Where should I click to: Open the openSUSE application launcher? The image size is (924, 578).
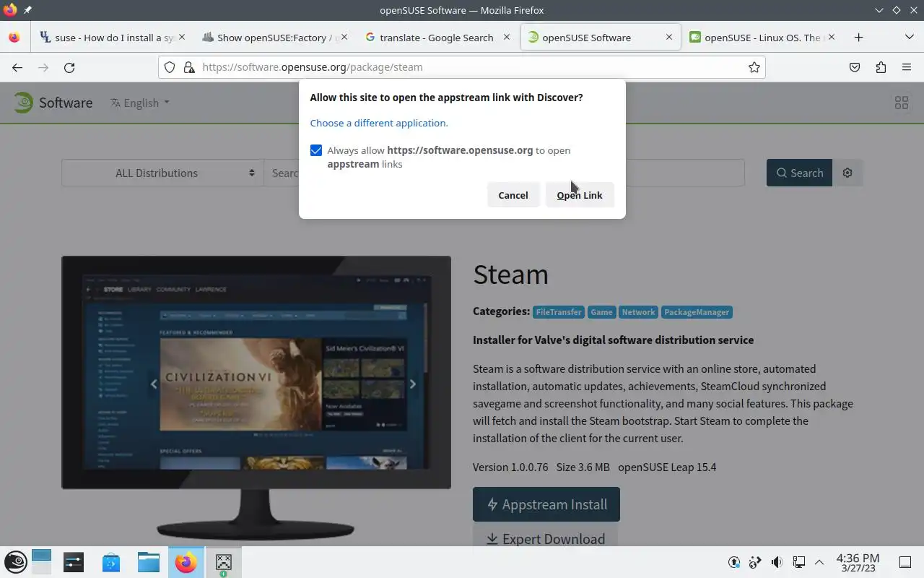(x=16, y=562)
